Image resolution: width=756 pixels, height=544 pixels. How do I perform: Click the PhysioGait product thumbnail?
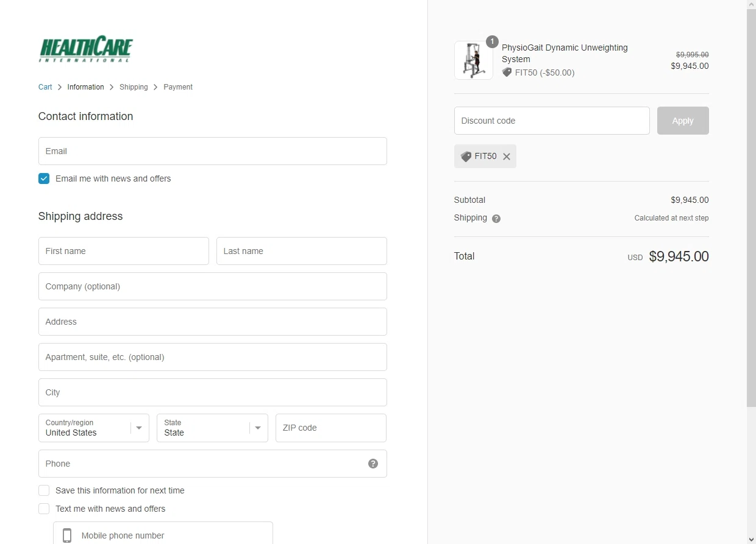pos(474,60)
